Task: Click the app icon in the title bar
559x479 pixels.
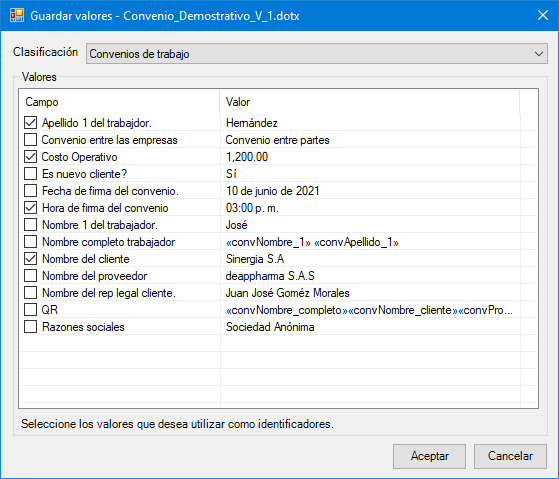Action: [x=17, y=16]
